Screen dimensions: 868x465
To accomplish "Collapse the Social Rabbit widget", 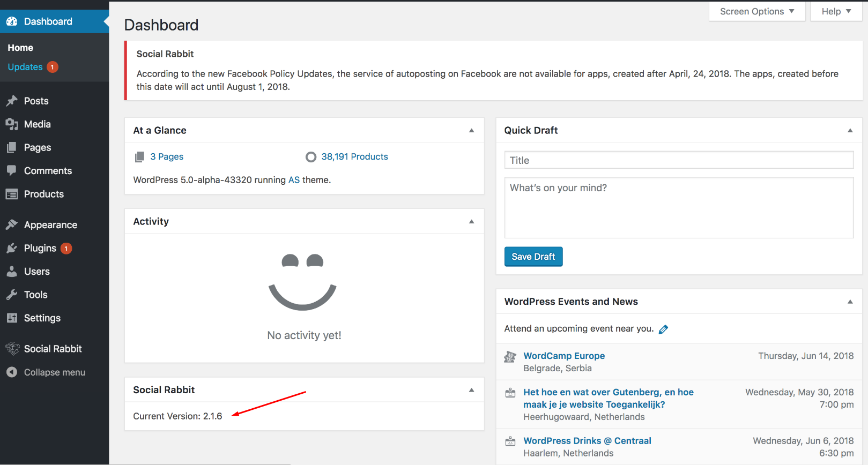I will tap(472, 390).
